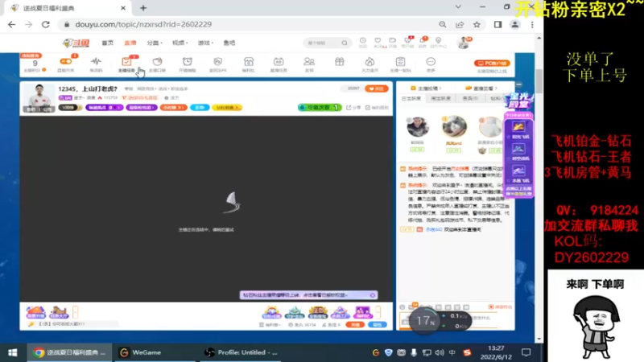This screenshot has height=362, width=644.
Task: Close the purple notification banner over video
Action: [373, 295]
